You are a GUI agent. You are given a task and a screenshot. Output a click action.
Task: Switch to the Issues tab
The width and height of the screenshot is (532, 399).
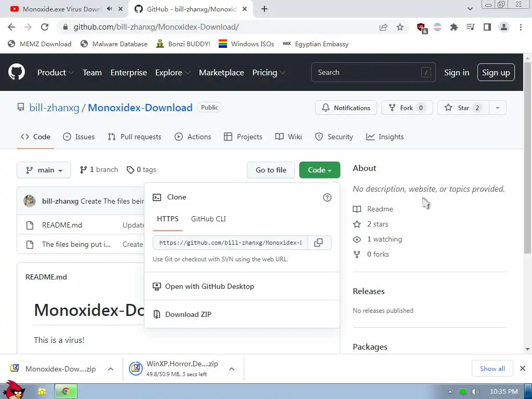(x=79, y=137)
